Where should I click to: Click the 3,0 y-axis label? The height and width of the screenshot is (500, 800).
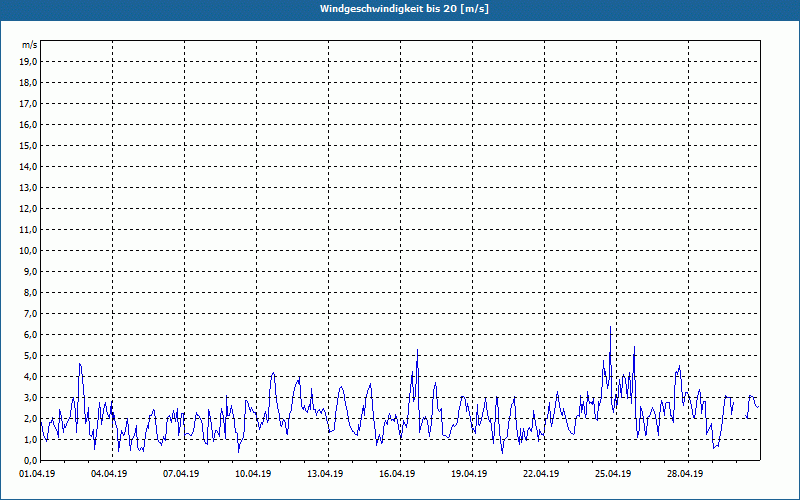pos(30,397)
